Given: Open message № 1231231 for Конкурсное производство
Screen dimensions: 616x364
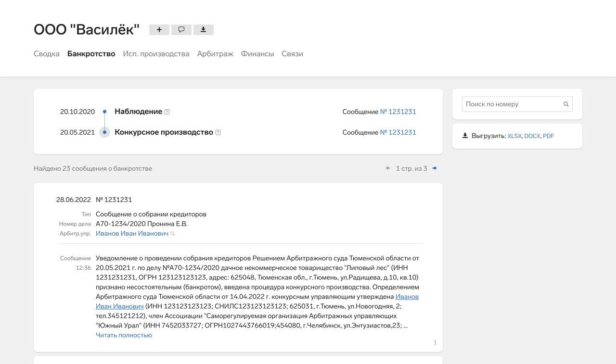Looking at the screenshot, I should pos(398,132).
